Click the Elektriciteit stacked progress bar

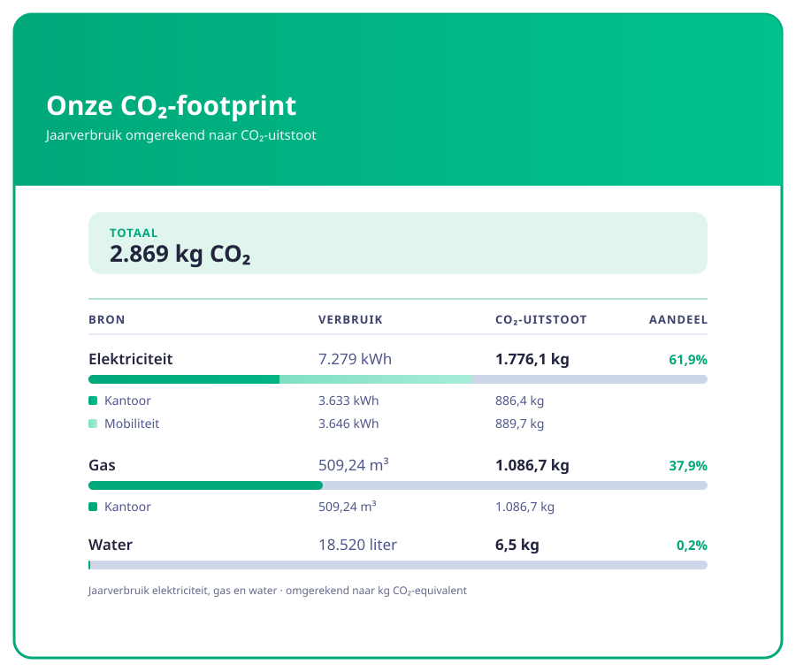397,379
